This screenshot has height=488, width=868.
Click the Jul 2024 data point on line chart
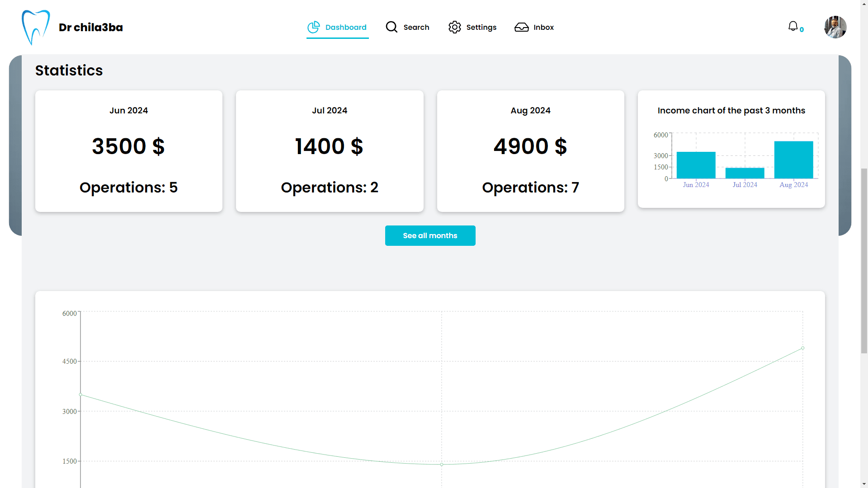coord(441,464)
